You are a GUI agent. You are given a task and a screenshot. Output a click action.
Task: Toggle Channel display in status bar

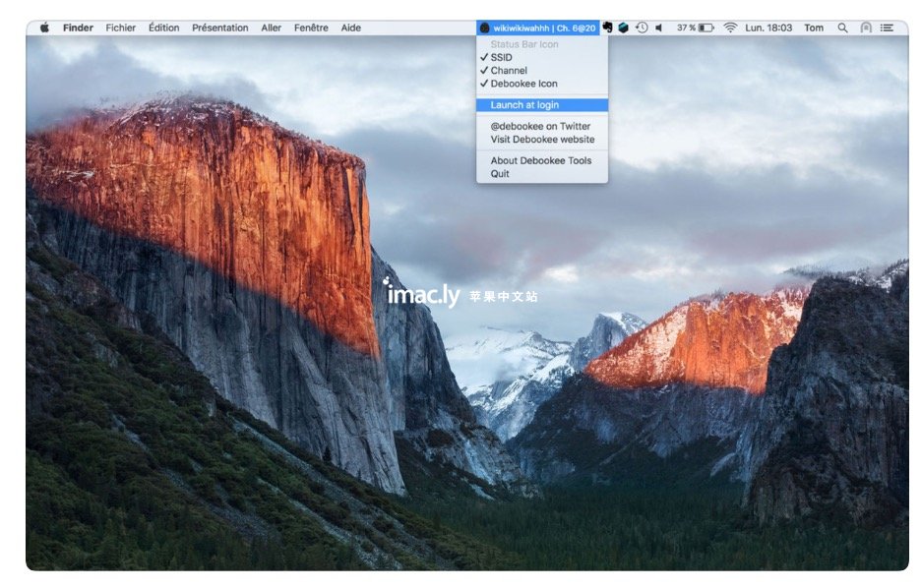(x=542, y=71)
